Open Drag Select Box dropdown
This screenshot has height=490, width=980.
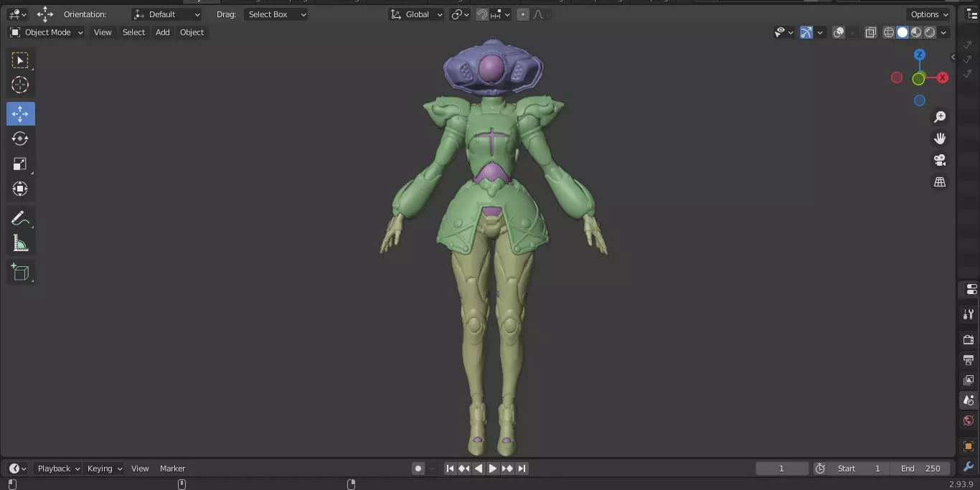(276, 14)
